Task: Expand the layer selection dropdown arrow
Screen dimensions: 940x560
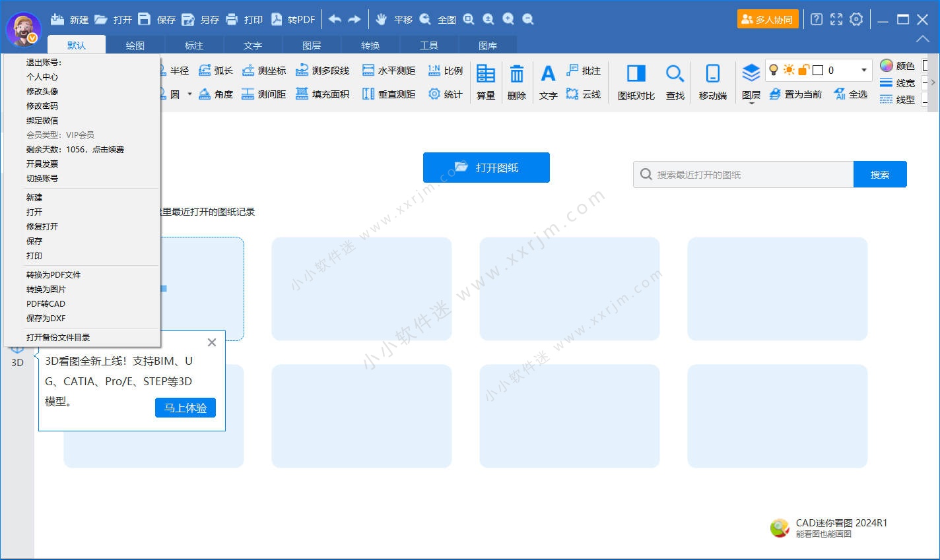Action: click(863, 70)
